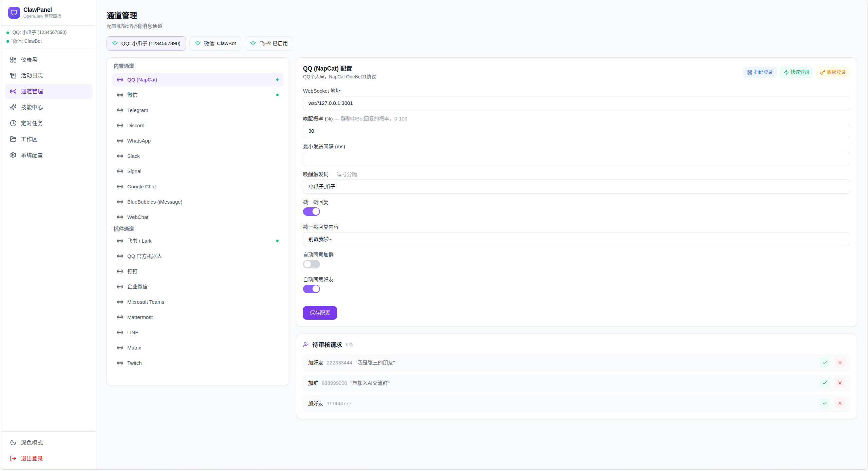The image size is (868, 471).
Task: Disable 戳一戳回复 toggle
Action: pyautogui.click(x=311, y=212)
